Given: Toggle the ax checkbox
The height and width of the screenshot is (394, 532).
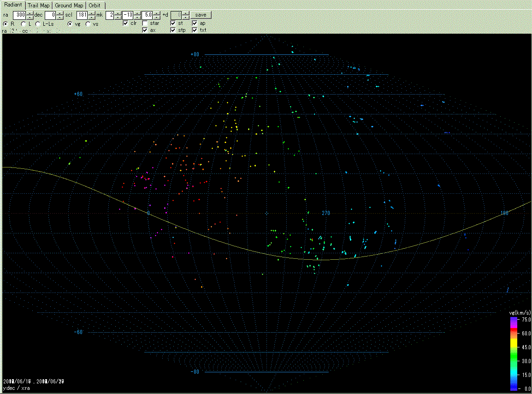Looking at the screenshot, I should pyautogui.click(x=145, y=30).
